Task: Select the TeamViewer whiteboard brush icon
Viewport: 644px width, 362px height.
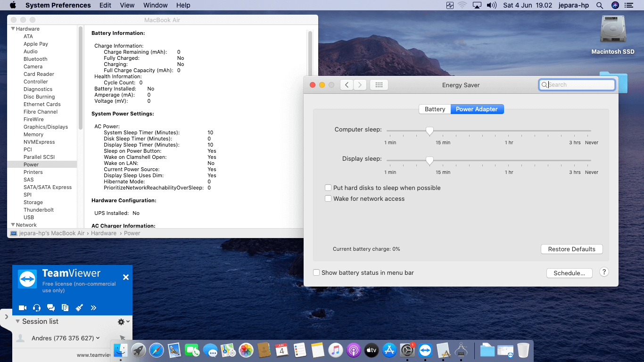Action: pyautogui.click(x=79, y=308)
